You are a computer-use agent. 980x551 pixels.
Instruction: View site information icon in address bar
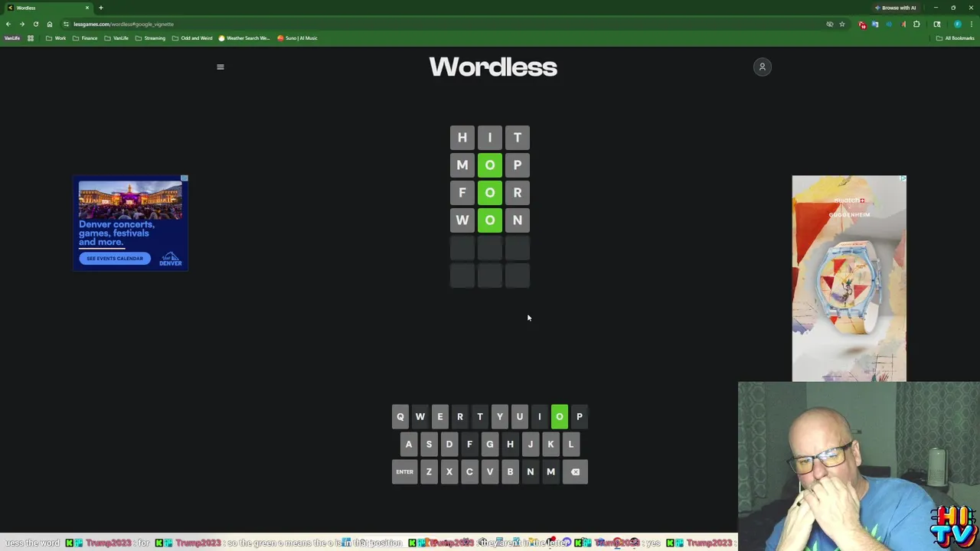click(x=67, y=24)
